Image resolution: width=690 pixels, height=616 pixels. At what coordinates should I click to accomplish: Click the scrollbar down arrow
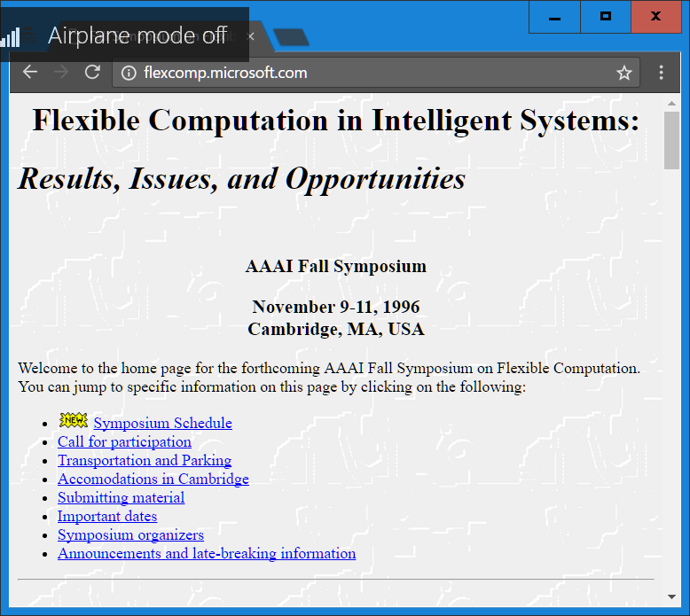coord(671,597)
